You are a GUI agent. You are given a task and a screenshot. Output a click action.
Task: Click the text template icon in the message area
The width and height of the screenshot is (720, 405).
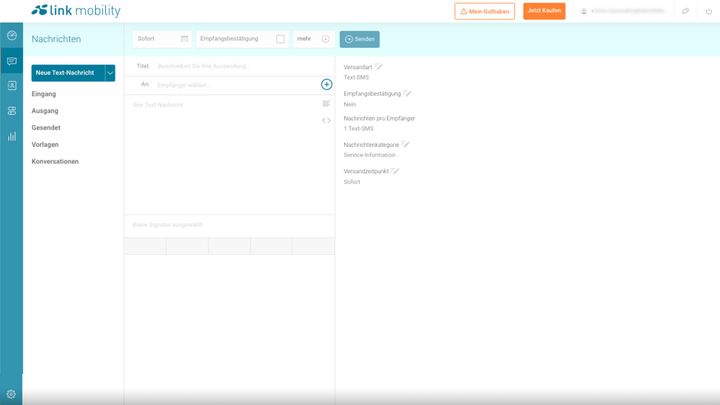tap(326, 104)
